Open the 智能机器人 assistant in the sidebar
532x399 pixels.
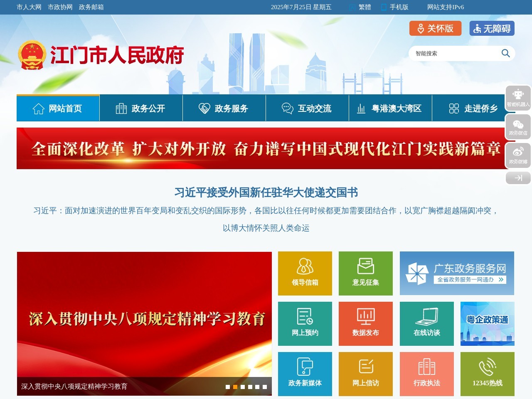tap(518, 99)
